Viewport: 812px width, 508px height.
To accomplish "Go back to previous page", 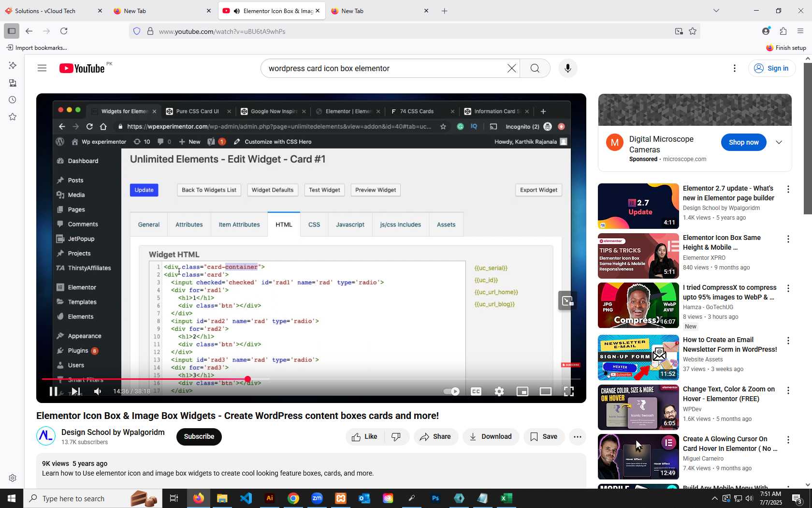I will coord(29,31).
